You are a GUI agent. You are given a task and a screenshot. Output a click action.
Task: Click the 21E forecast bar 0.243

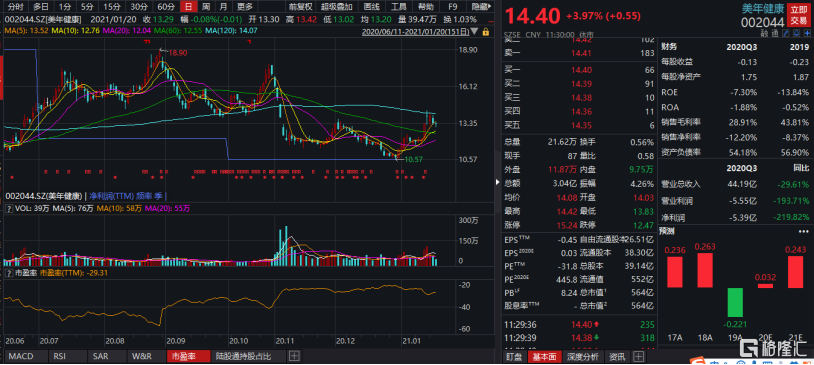(796, 272)
